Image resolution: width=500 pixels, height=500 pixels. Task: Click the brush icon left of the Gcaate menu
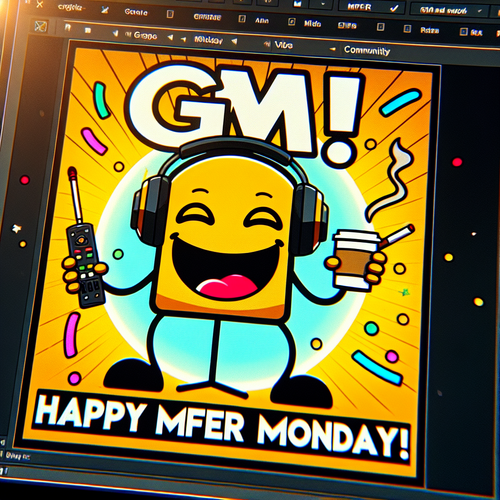[105, 10]
